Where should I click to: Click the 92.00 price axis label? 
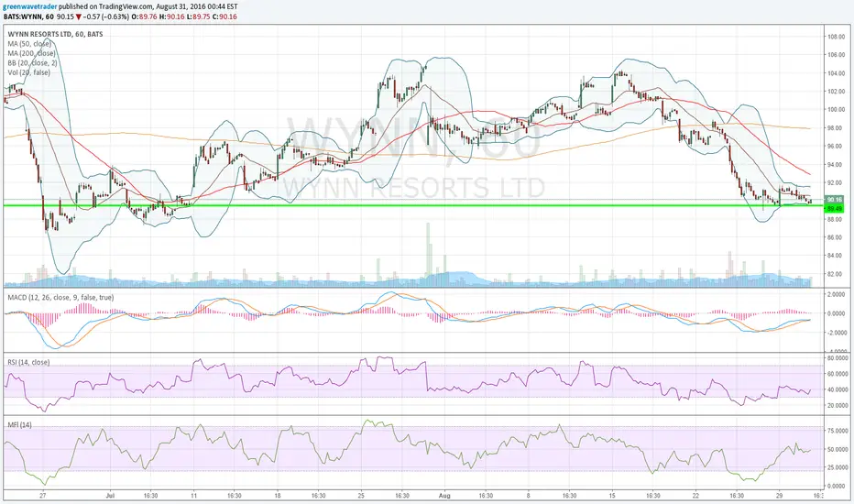(x=836, y=182)
